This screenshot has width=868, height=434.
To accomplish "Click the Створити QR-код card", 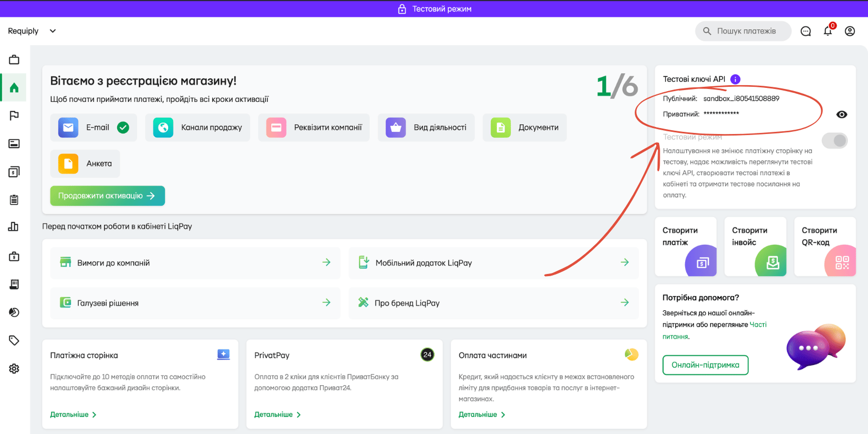I will pyautogui.click(x=825, y=247).
